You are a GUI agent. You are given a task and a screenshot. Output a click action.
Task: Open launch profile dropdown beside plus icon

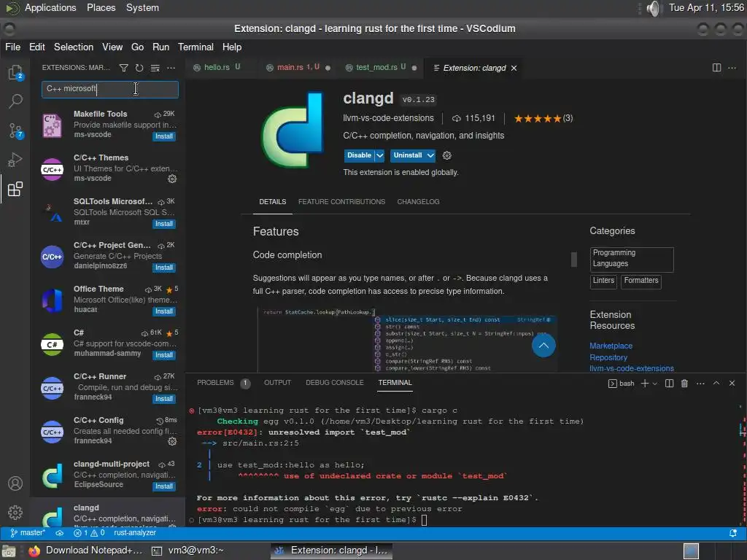tap(655, 384)
